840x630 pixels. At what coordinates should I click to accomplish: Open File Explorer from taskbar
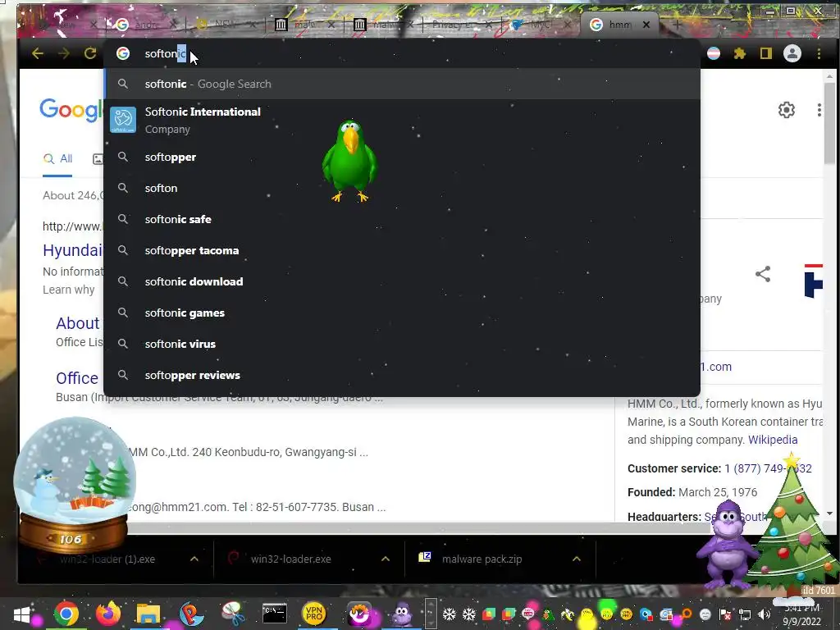148,614
